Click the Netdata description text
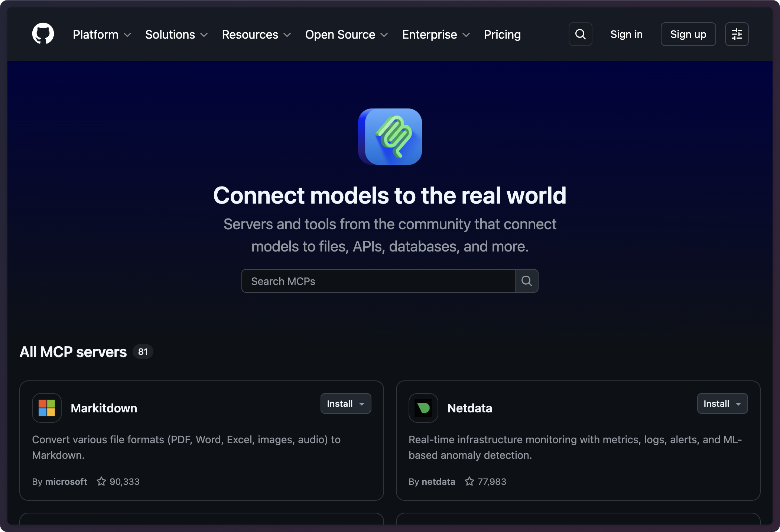780x532 pixels. [x=575, y=447]
